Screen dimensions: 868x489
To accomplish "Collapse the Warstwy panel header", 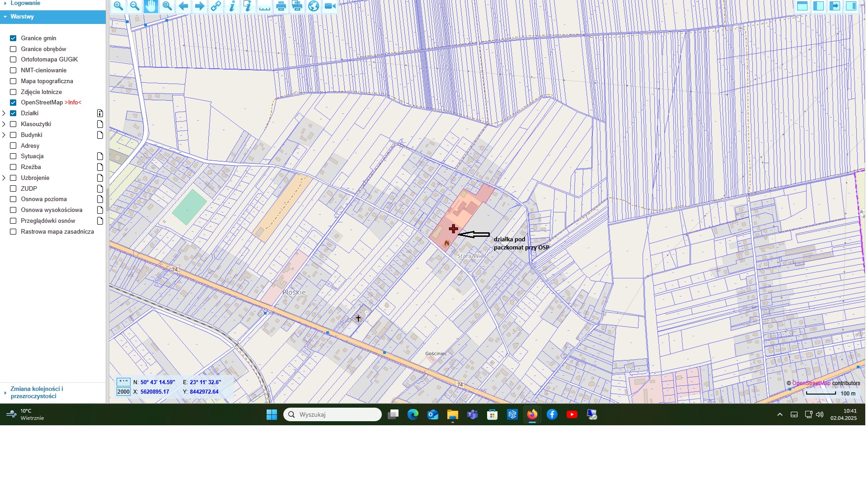I will (22, 17).
